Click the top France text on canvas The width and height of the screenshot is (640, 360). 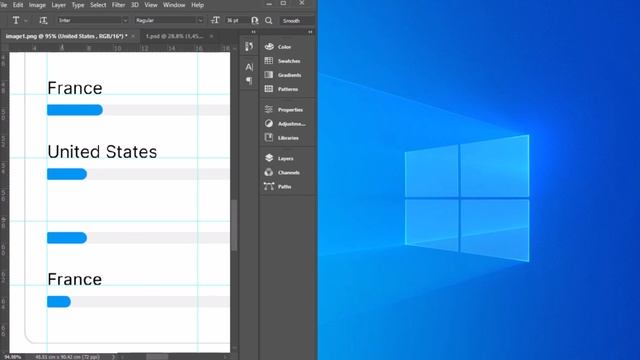(x=75, y=88)
